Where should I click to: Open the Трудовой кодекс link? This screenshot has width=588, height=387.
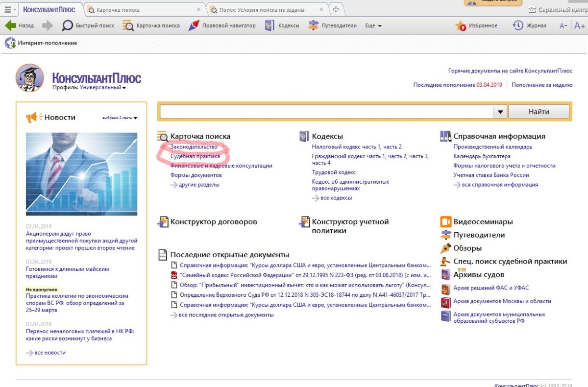coord(334,172)
